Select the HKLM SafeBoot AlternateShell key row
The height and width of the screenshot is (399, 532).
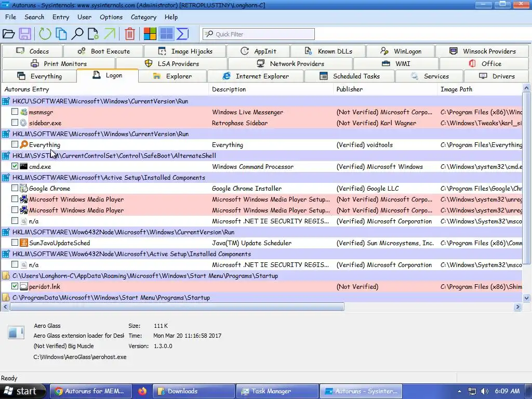click(x=262, y=155)
